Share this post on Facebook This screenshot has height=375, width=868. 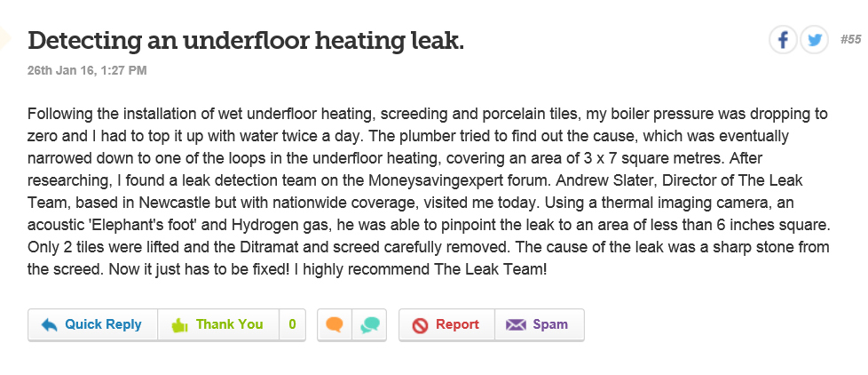point(783,40)
